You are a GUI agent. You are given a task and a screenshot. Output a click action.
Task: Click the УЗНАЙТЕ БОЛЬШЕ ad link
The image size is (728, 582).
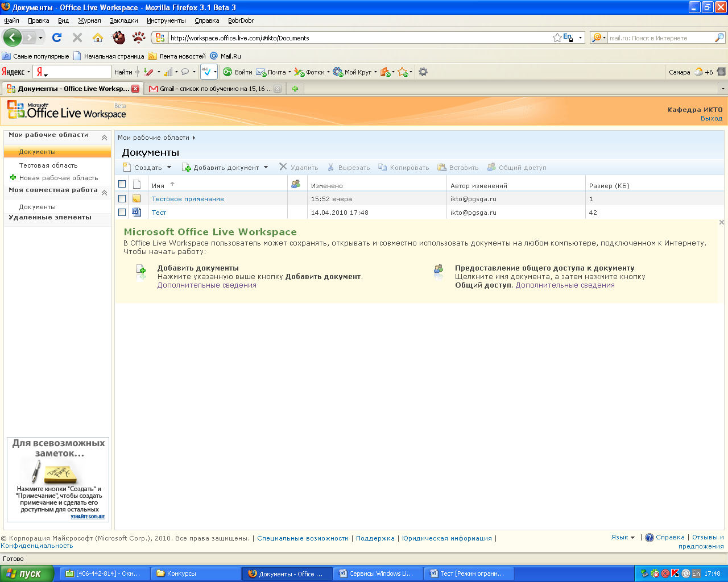88,517
